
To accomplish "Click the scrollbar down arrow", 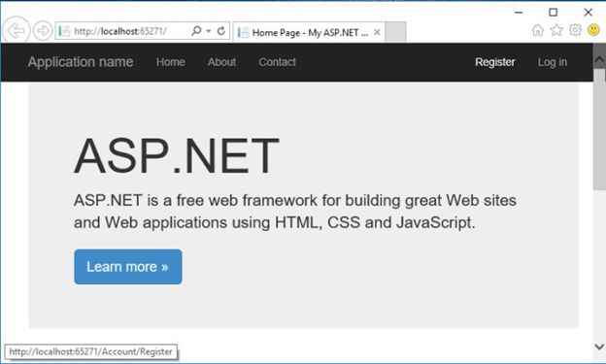I will tap(599, 347).
